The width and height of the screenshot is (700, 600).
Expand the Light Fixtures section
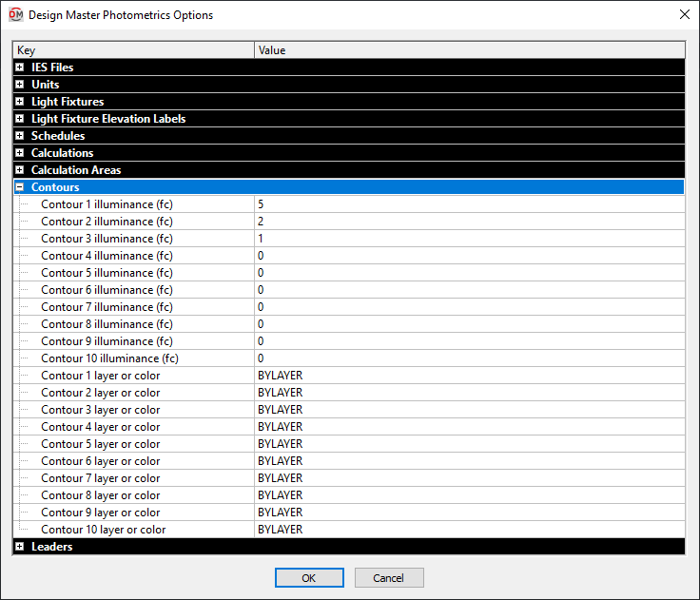click(x=20, y=102)
